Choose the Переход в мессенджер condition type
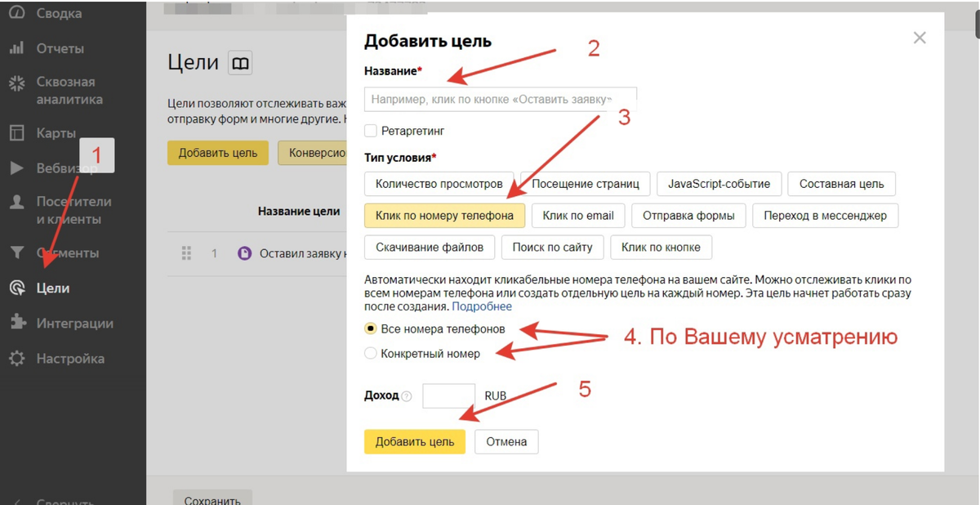Screen dimensions: 980x505 [825, 216]
